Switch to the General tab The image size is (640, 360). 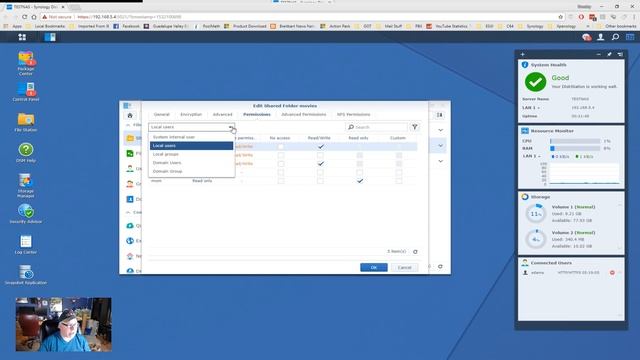[x=162, y=115]
